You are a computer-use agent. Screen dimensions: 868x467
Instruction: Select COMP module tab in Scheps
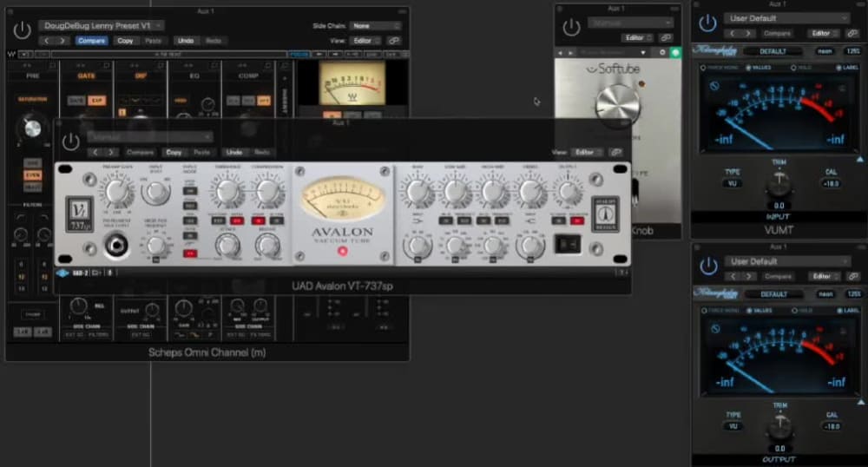[248, 76]
